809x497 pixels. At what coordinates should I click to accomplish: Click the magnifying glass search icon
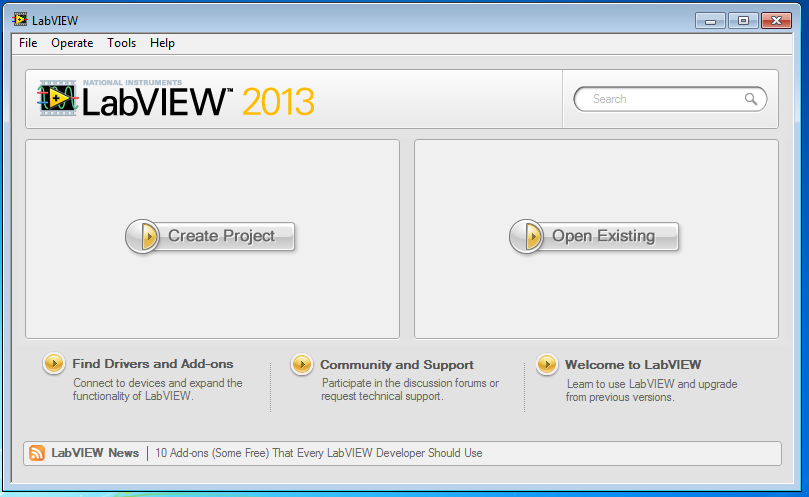(x=751, y=99)
